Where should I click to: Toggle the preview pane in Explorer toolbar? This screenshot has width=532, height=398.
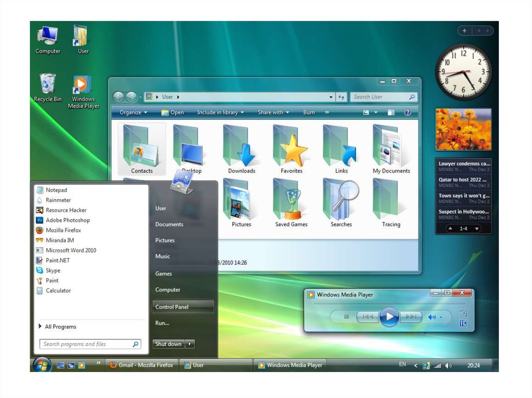click(391, 113)
